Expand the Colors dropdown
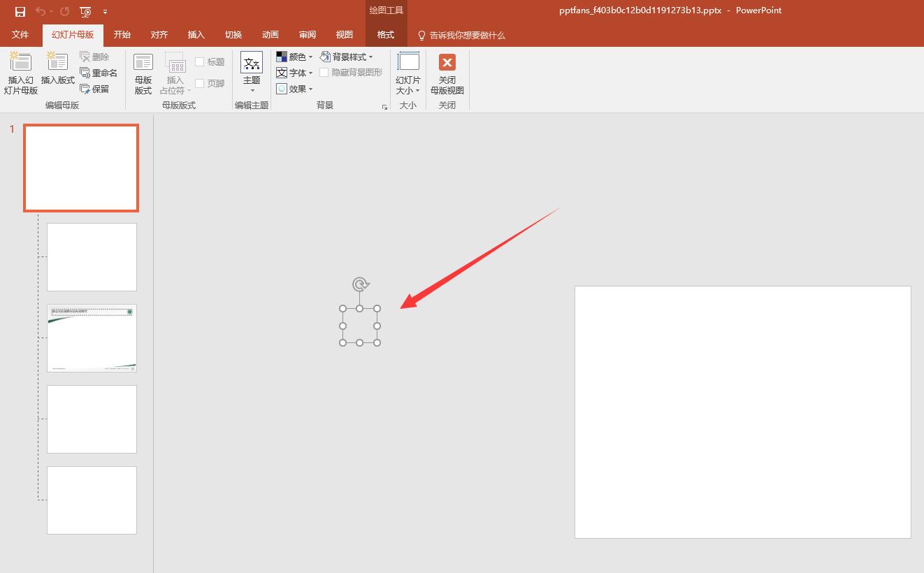 click(x=294, y=57)
